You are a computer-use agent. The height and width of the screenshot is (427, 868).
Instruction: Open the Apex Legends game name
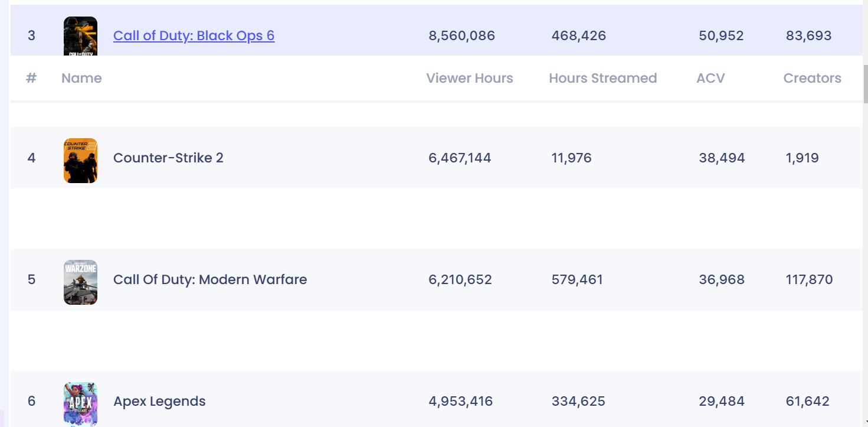point(159,402)
